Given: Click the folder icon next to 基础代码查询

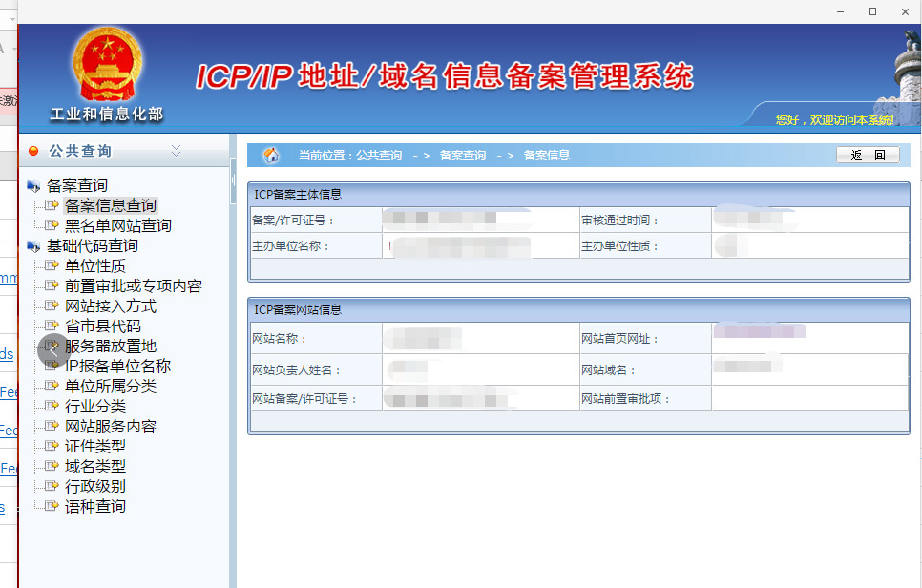Looking at the screenshot, I should tap(33, 246).
